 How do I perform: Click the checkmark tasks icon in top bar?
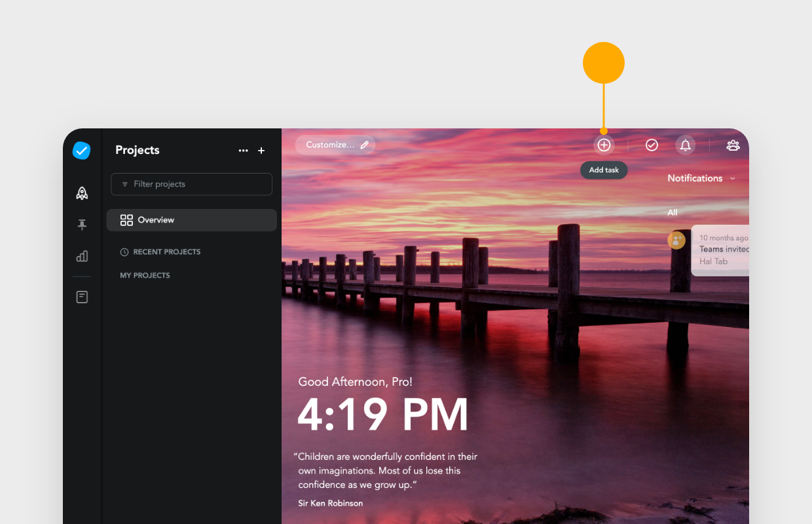pyautogui.click(x=652, y=145)
